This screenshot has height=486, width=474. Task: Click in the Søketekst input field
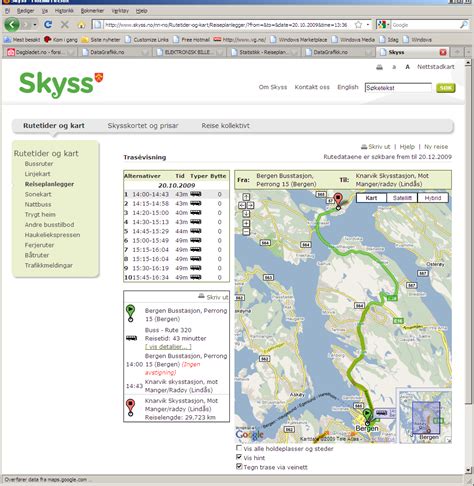[398, 88]
